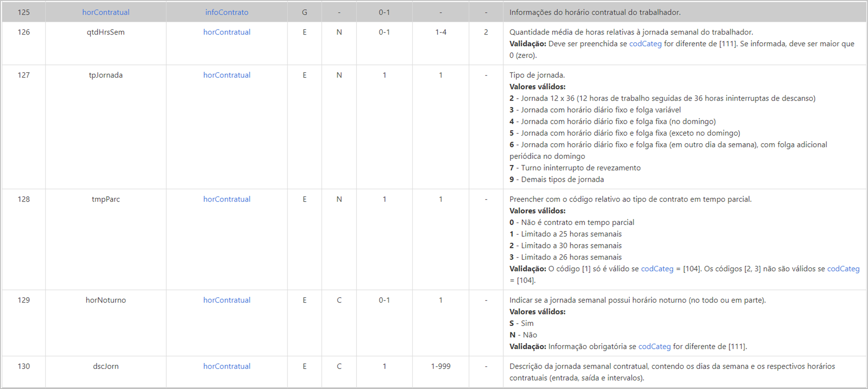
Task: Click the size value 1-999 in dscJorn row
Action: [x=440, y=366]
